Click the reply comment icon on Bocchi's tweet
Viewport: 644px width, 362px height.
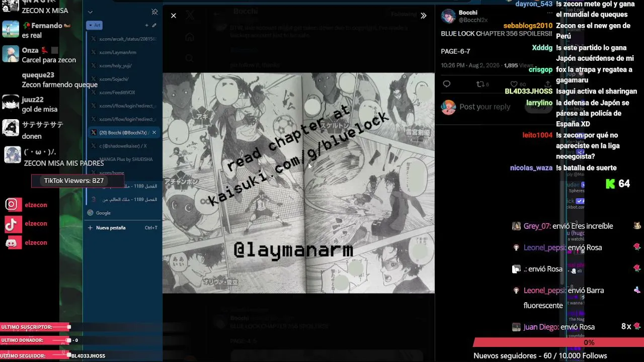pyautogui.click(x=447, y=84)
